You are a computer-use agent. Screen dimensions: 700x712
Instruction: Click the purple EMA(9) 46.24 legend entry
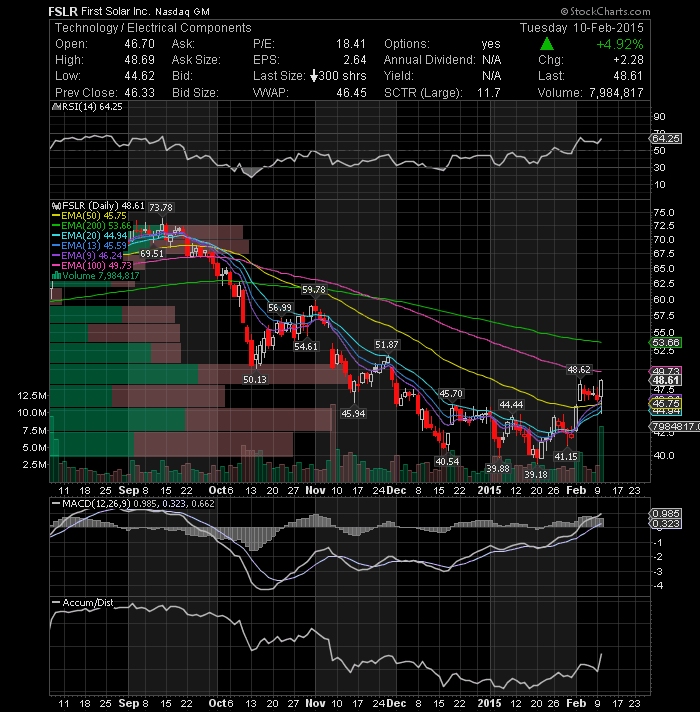92,256
